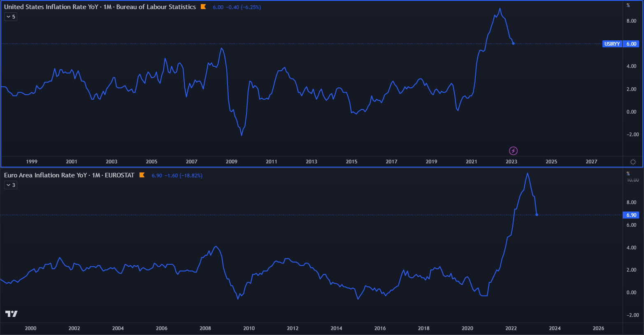Select the Euro Area Inflation Rate YoY title

coord(69,175)
